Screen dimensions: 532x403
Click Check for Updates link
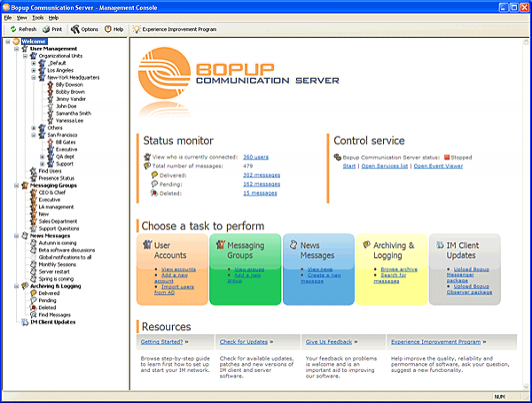point(244,342)
